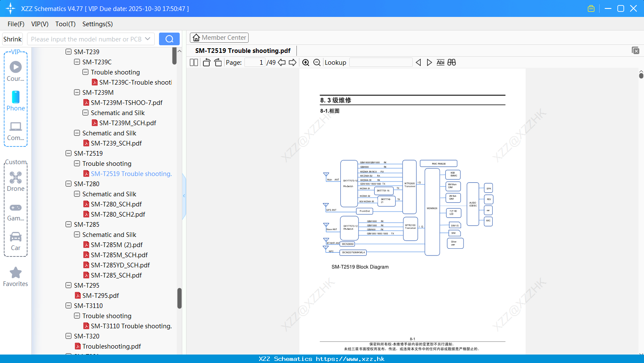The image size is (644, 363).
Task: Zoom out of the PDF
Action: click(x=317, y=62)
